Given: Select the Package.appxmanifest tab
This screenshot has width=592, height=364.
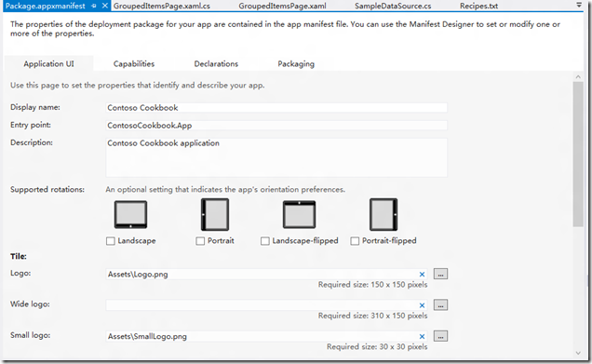Looking at the screenshot, I should (x=46, y=6).
